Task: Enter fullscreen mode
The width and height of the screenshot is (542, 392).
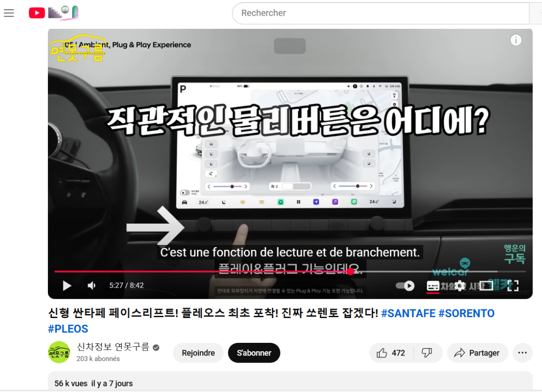Action: click(513, 286)
